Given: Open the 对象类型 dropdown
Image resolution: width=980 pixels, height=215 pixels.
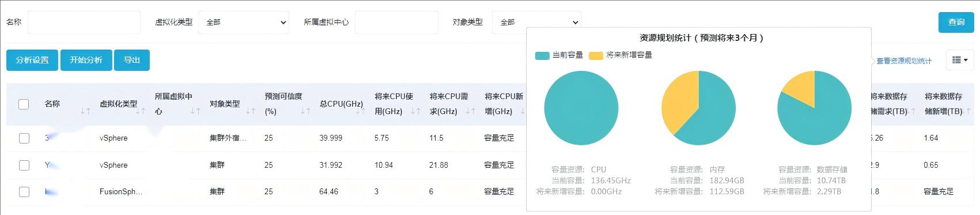Looking at the screenshot, I should [536, 22].
